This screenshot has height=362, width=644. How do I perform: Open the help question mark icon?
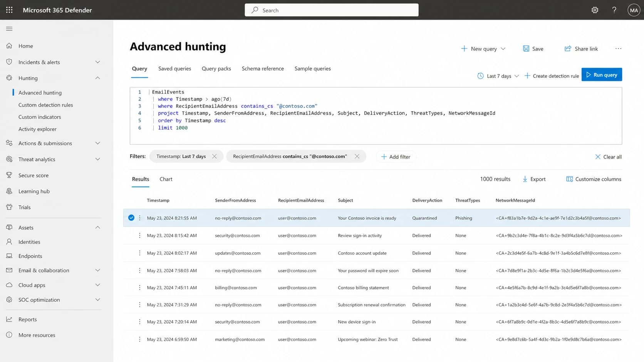click(614, 10)
